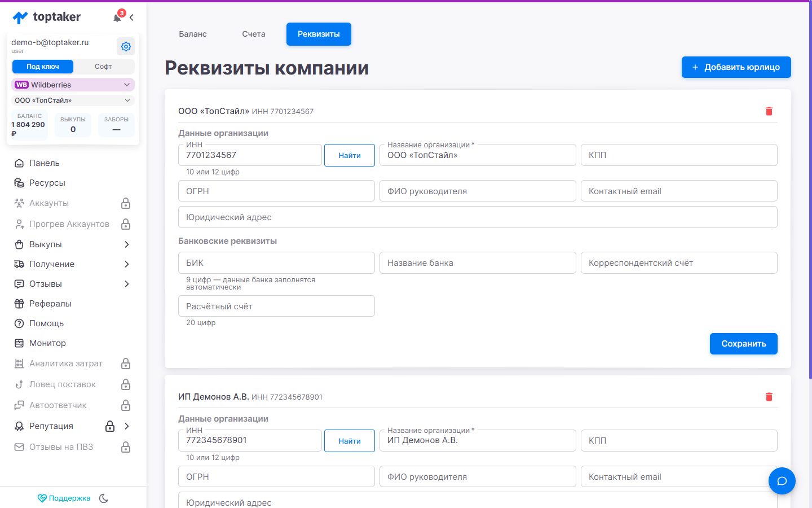Image resolution: width=812 pixels, height=508 pixels.
Task: Open the Поддержка link
Action: coord(64,498)
